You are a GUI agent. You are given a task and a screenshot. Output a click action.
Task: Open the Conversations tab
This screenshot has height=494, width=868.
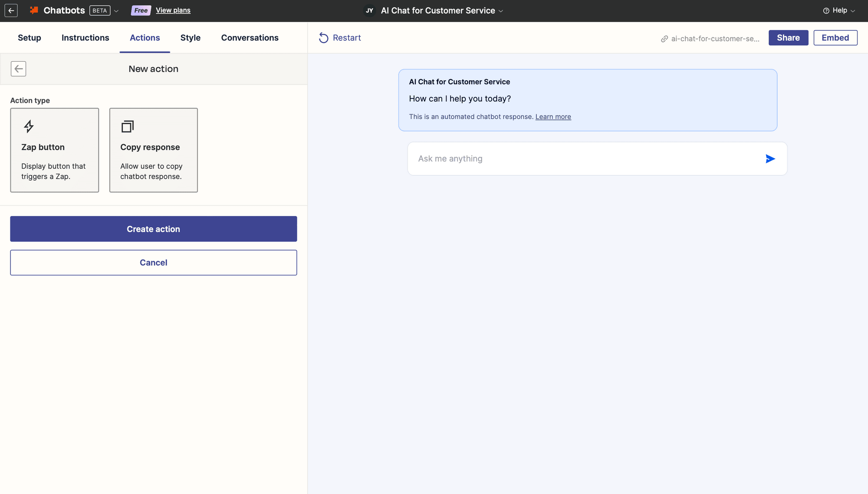[250, 38]
